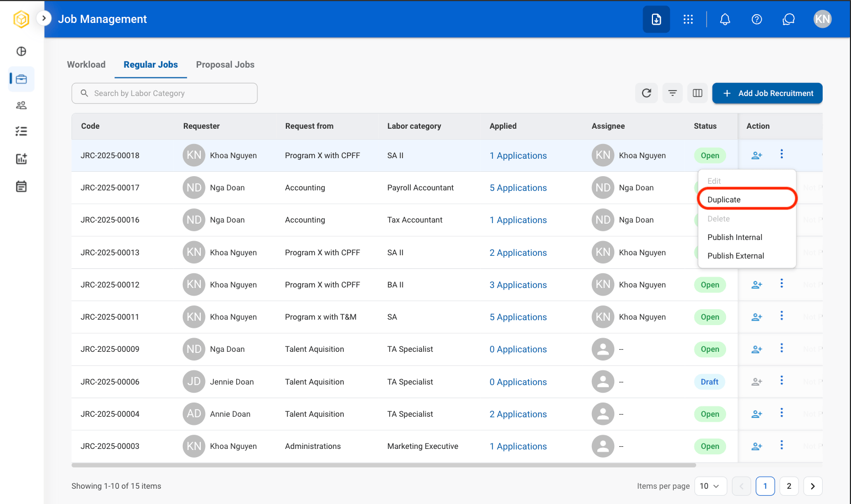Click the Draft status badge for JRC-2025-00006
The width and height of the screenshot is (851, 504).
point(709,382)
